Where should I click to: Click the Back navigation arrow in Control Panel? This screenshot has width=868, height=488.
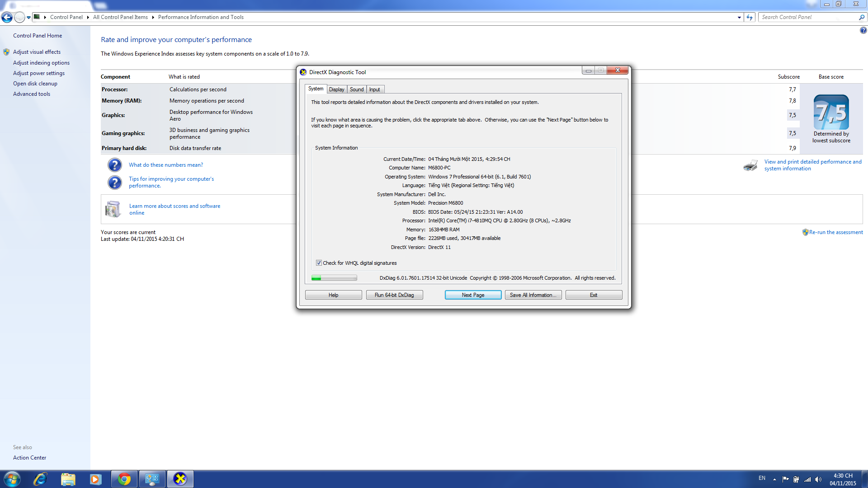(7, 17)
